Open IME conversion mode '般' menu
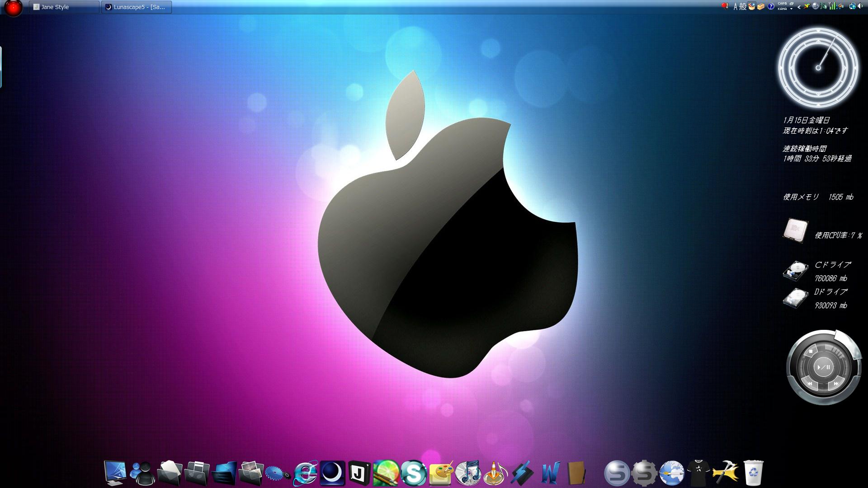The width and height of the screenshot is (868, 488). (743, 7)
